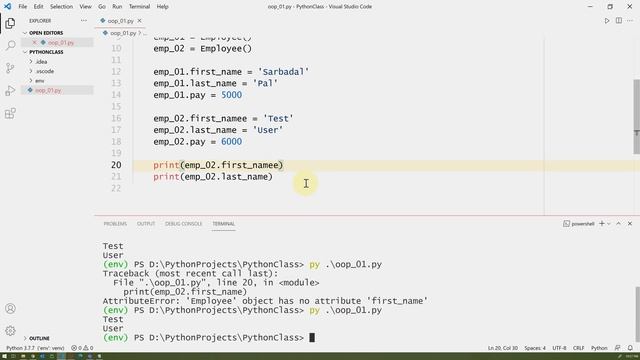Select the oop_01.py editor tab
This screenshot has height=360, width=640.
[120, 21]
